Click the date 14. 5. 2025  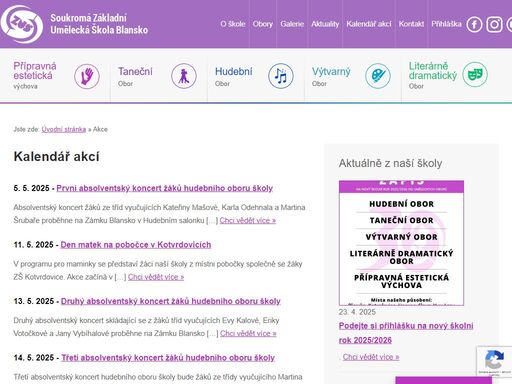[34, 358]
